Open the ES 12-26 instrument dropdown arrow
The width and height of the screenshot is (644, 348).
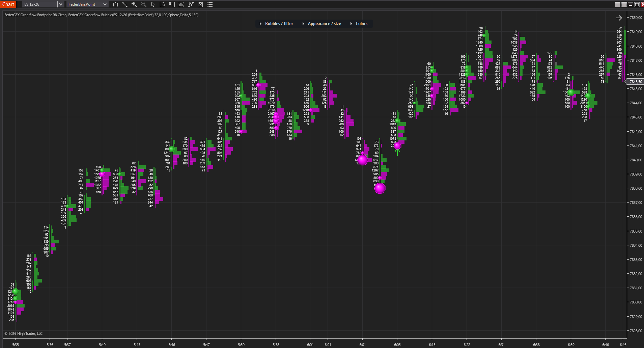tap(61, 4)
